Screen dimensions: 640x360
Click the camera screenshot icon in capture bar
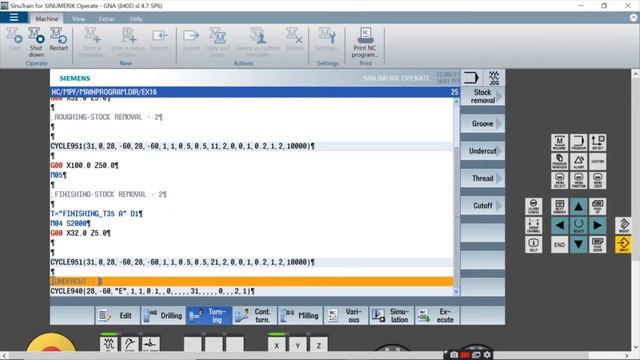click(454, 355)
